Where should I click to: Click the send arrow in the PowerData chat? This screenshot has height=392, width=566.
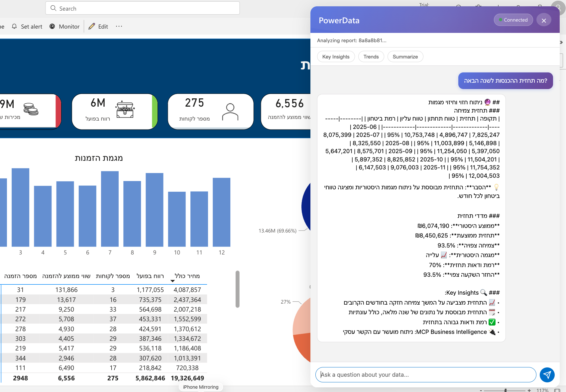click(x=547, y=375)
